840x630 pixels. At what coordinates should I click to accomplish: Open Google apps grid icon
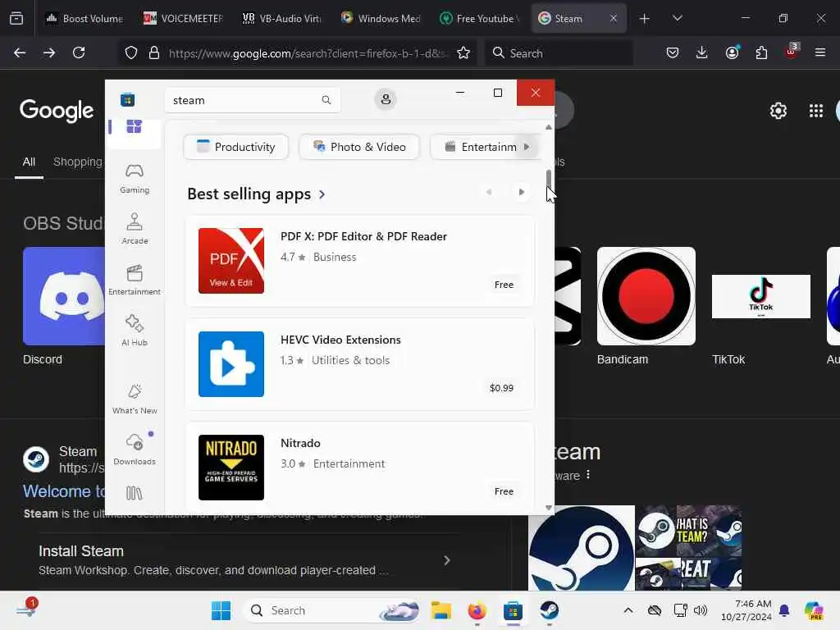click(816, 111)
